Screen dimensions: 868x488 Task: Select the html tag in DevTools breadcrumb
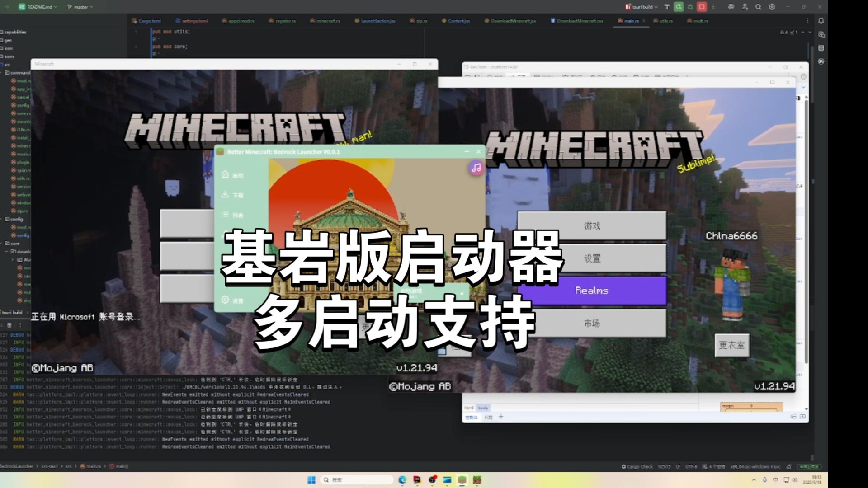coord(469,408)
